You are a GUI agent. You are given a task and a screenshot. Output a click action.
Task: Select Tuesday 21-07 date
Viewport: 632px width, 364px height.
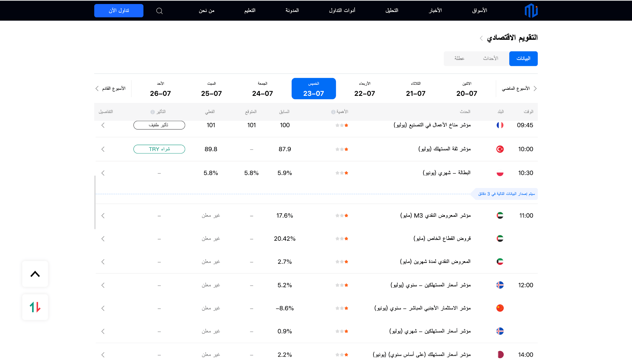click(416, 89)
